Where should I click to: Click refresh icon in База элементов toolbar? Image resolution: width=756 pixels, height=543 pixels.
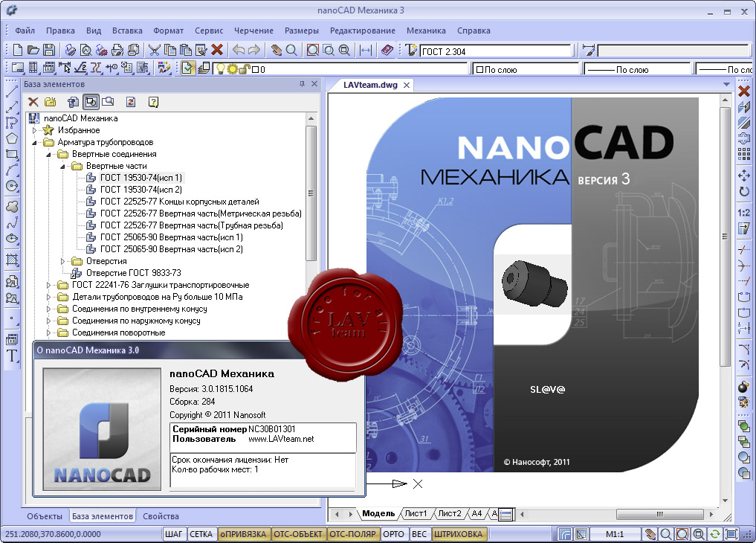pos(131,102)
